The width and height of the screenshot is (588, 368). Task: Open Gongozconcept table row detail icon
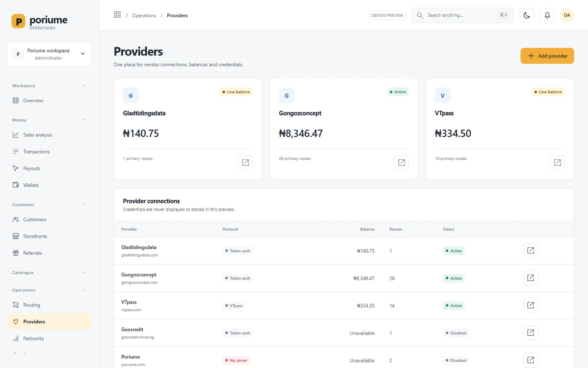[x=531, y=278]
